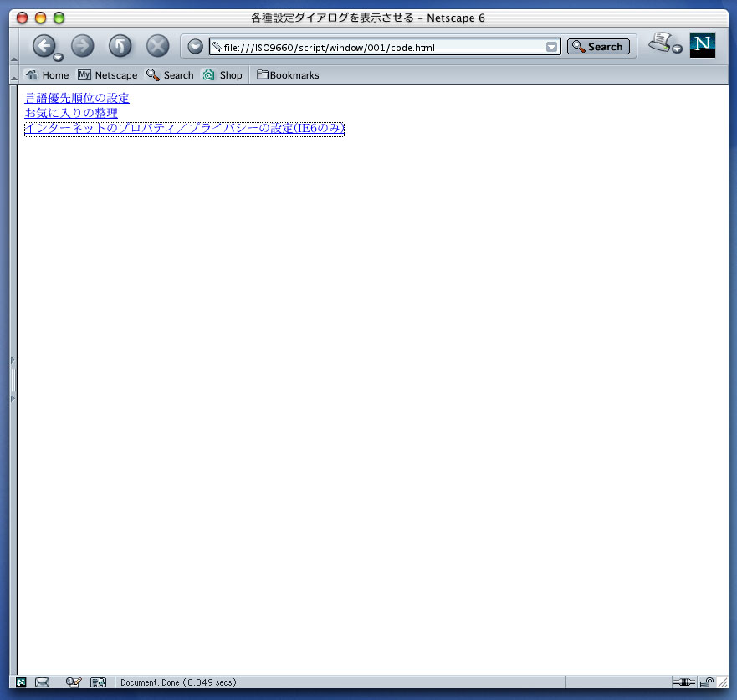
Task: Open Home from the personal toolbar
Action: pyautogui.click(x=47, y=75)
